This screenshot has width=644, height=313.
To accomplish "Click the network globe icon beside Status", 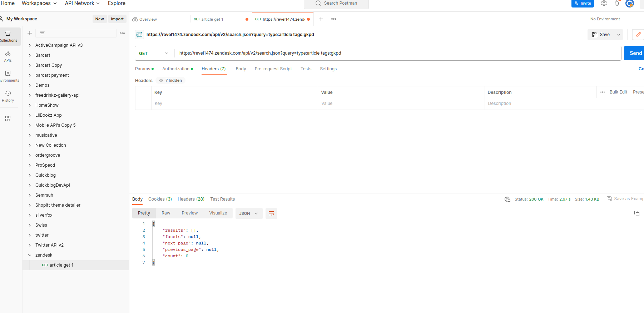I will [507, 199].
